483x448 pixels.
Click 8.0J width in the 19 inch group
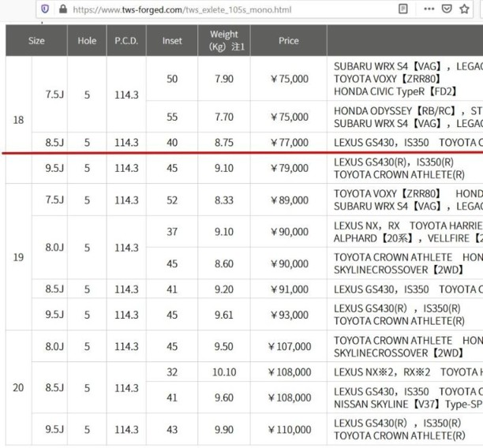point(54,248)
